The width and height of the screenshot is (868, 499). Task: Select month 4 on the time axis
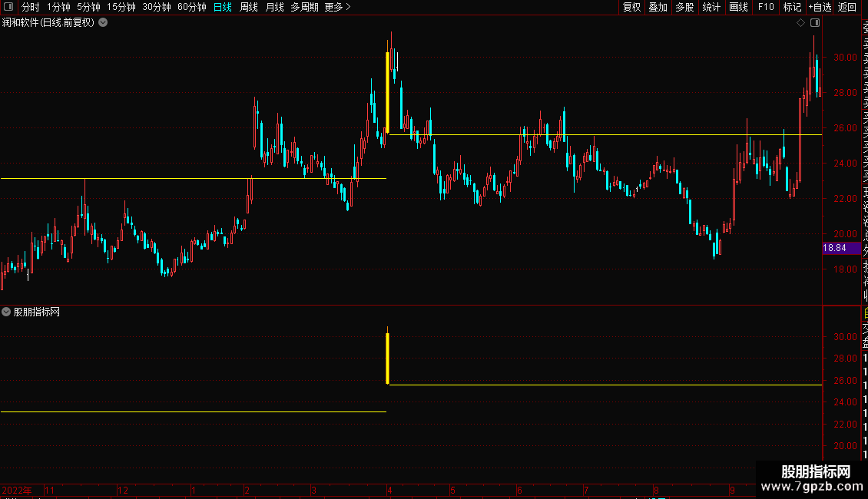(x=389, y=490)
